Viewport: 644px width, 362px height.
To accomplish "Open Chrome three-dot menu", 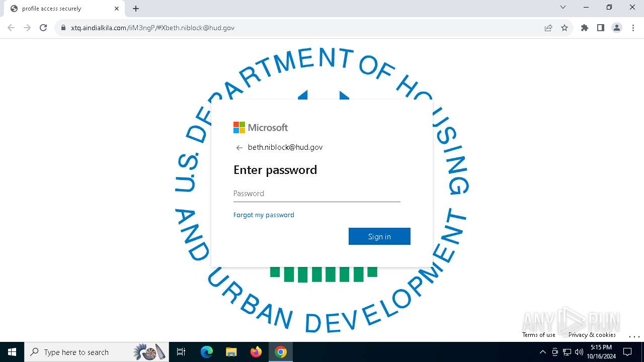I will 633,28.
